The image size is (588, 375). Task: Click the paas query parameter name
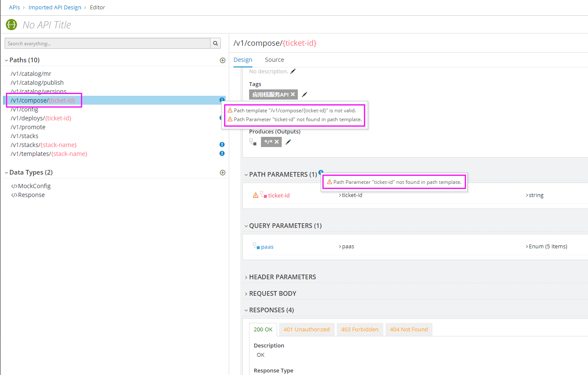267,247
